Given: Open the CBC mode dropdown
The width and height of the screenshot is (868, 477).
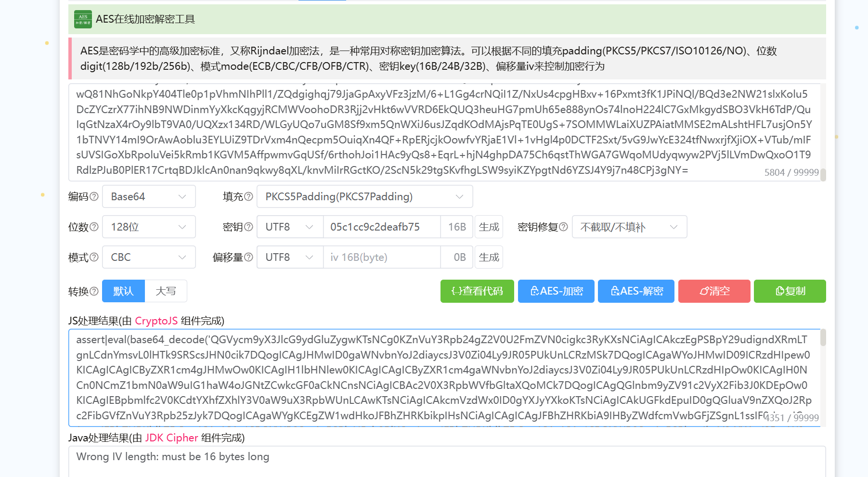Looking at the screenshot, I should (149, 257).
